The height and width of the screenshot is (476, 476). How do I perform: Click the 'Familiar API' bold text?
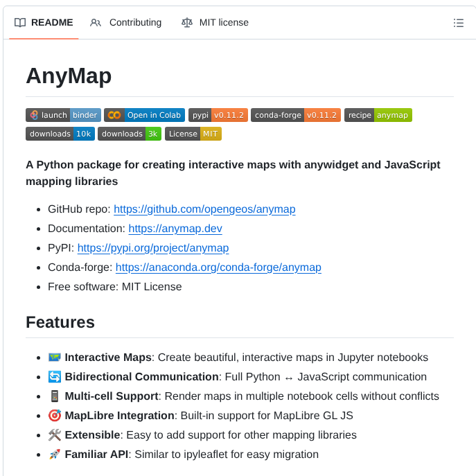(x=96, y=455)
